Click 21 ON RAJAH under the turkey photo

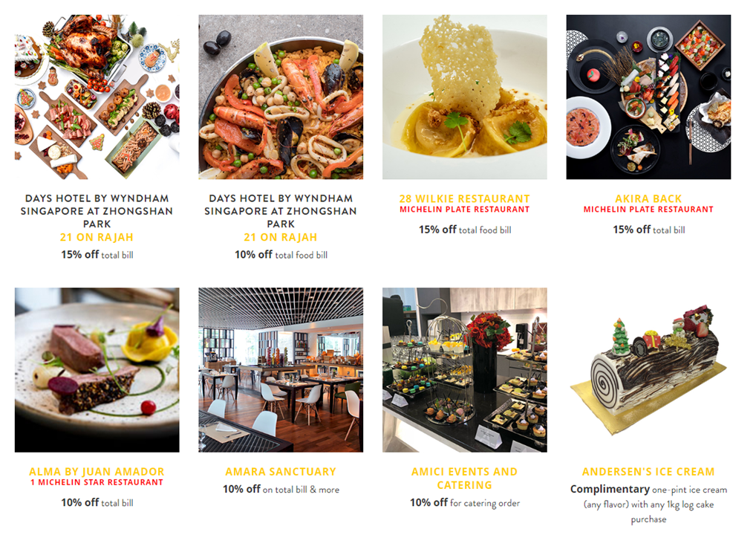(97, 237)
